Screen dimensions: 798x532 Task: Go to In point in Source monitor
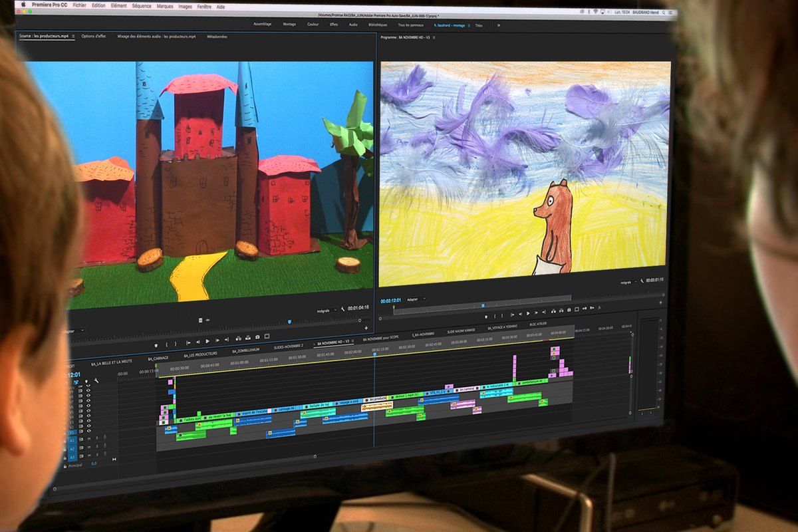[188, 343]
